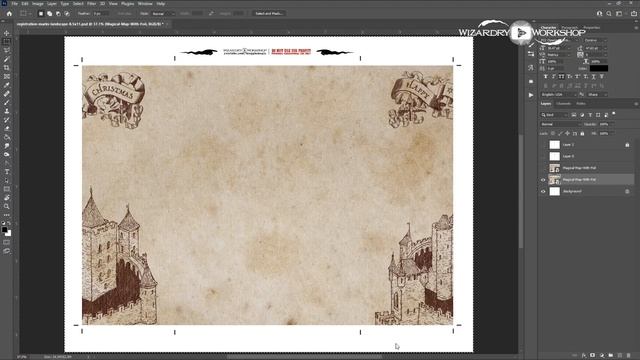640x360 pixels.
Task: Select the Frame tool
Action: 7,76
